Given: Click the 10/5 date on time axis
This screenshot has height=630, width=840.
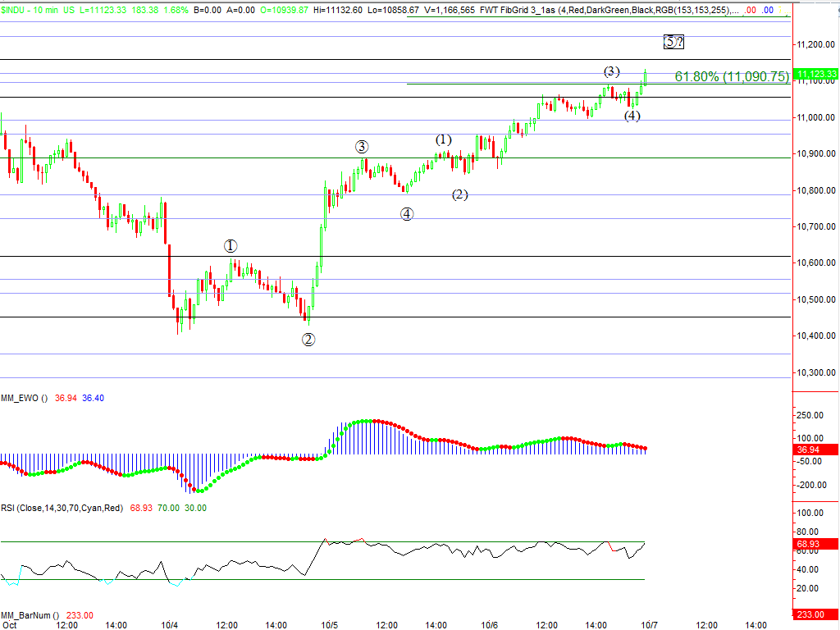Looking at the screenshot, I should (x=330, y=625).
